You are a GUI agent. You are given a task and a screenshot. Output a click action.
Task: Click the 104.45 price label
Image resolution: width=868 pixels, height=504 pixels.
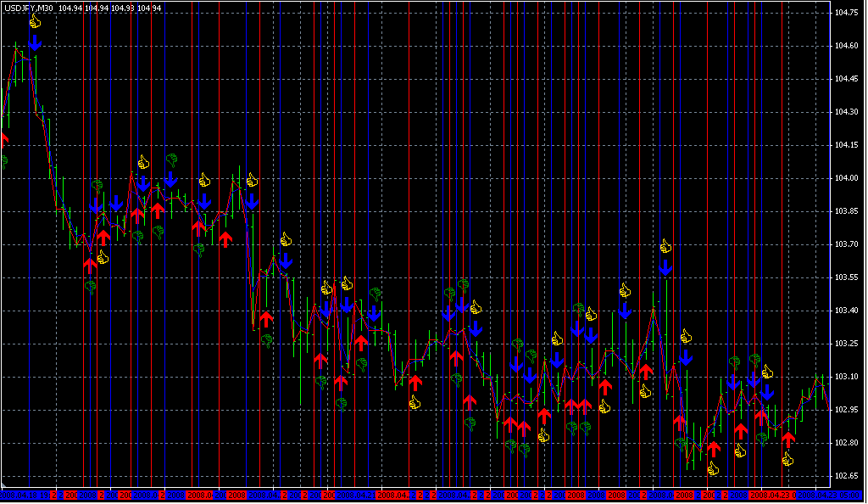click(x=847, y=79)
